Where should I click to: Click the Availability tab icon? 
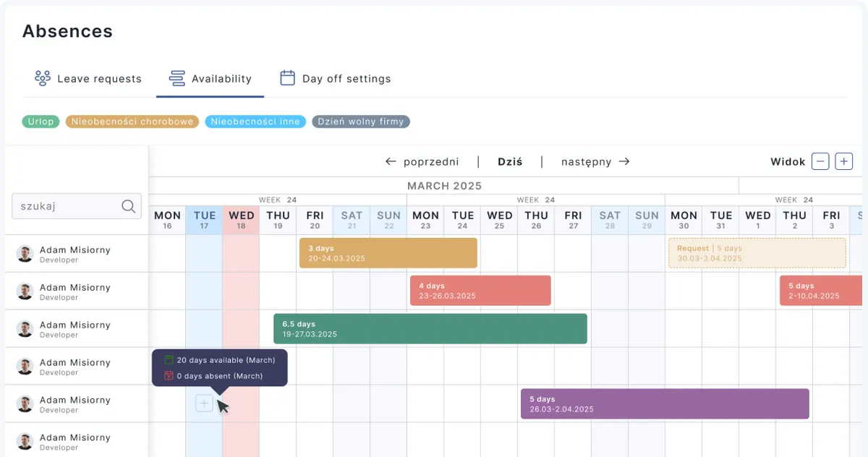coord(176,78)
